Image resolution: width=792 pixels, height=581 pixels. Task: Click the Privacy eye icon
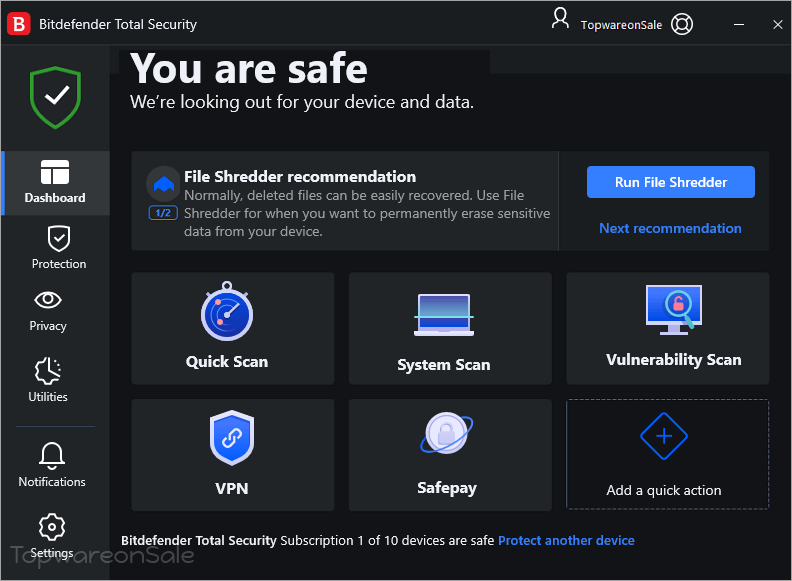[48, 300]
